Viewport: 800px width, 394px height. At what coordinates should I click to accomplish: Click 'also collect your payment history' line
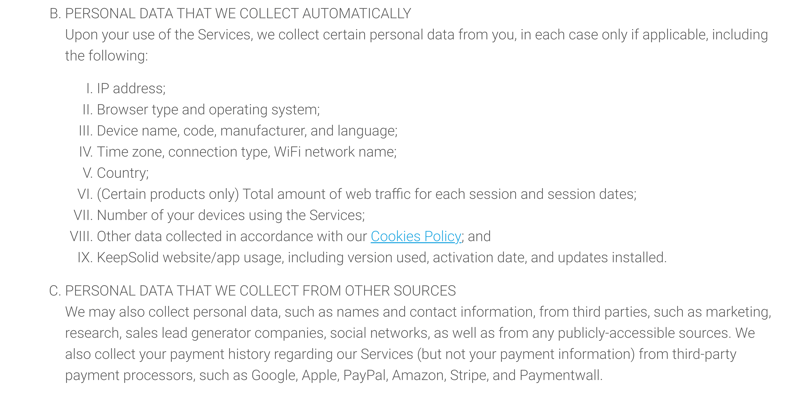(401, 354)
